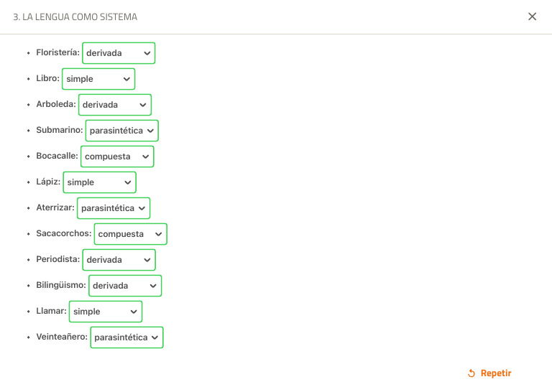Click the word label 'Llamar:'
Image resolution: width=552 pixels, height=392 pixels.
coord(52,311)
